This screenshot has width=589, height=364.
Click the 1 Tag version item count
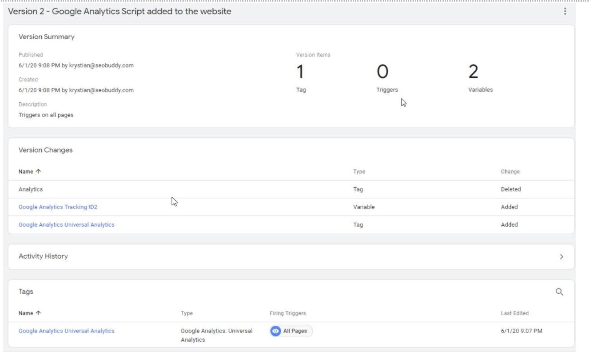pyautogui.click(x=301, y=72)
